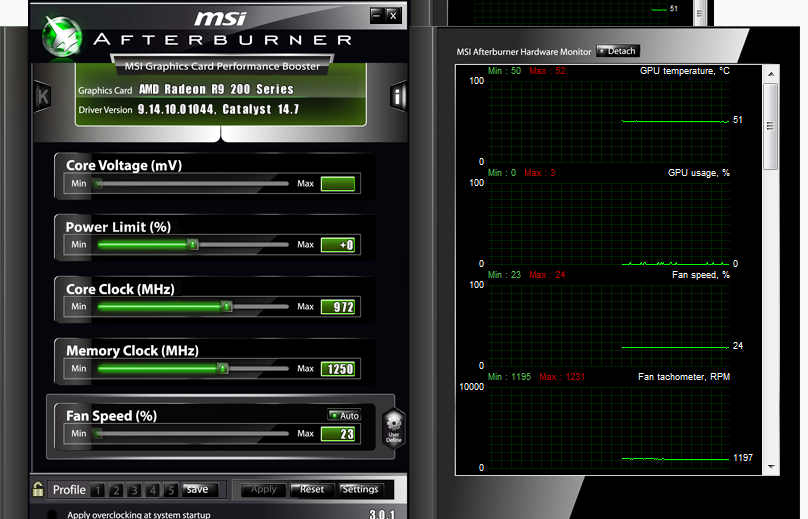Open the info i side button
This screenshot has width=808, height=519.
(398, 96)
